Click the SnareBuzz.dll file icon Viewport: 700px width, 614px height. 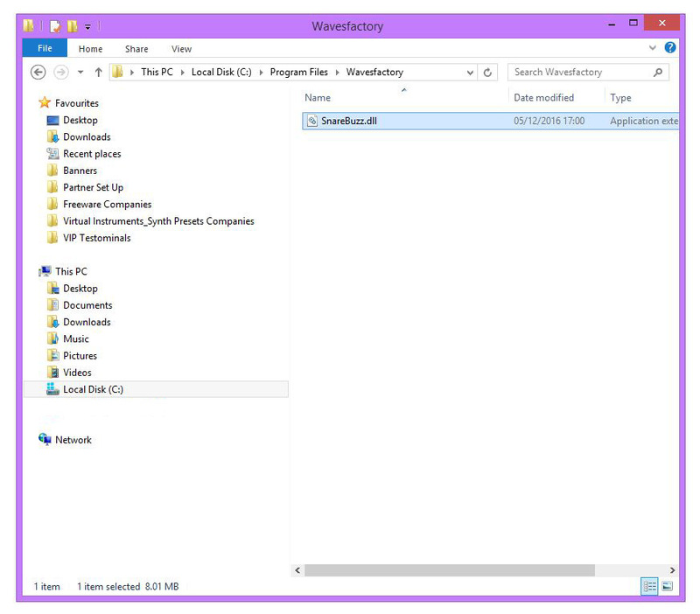pos(312,121)
